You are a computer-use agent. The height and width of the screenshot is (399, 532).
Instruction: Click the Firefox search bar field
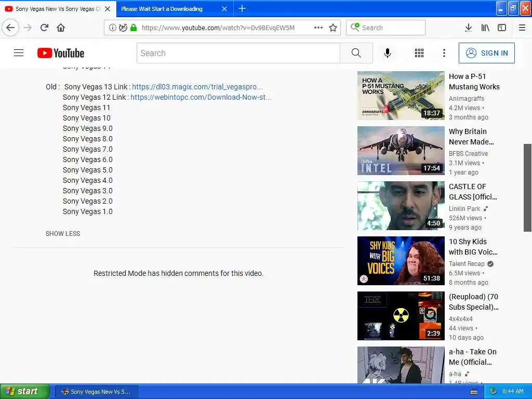386,28
